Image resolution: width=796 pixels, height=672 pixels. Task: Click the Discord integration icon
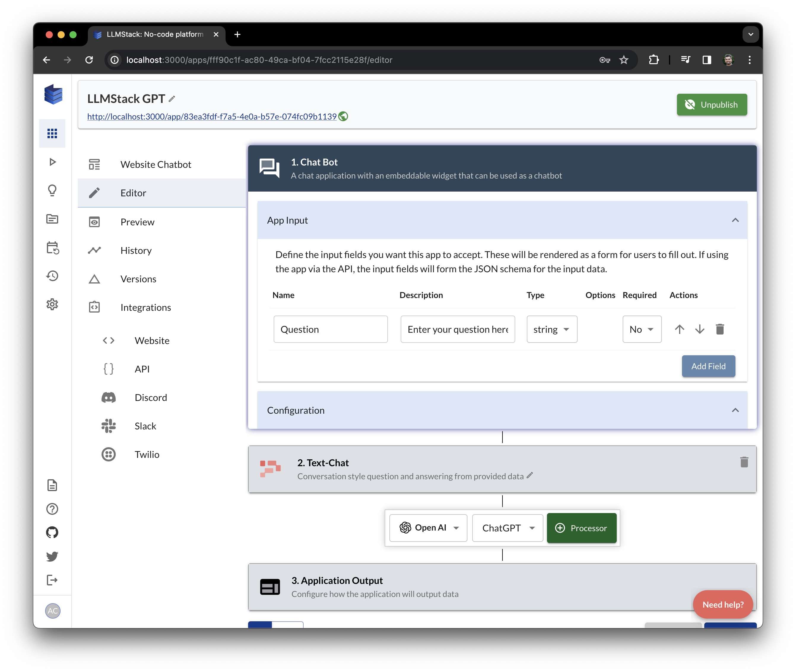point(109,397)
